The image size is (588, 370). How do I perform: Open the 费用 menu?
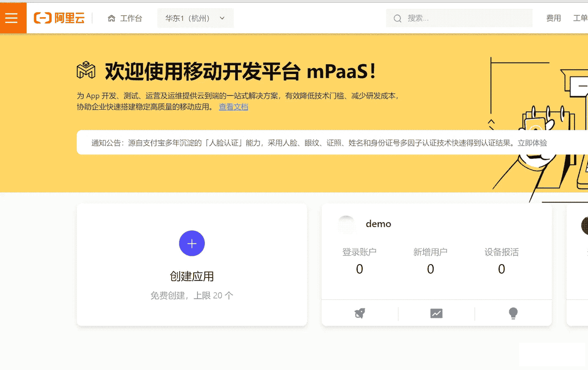(x=553, y=18)
